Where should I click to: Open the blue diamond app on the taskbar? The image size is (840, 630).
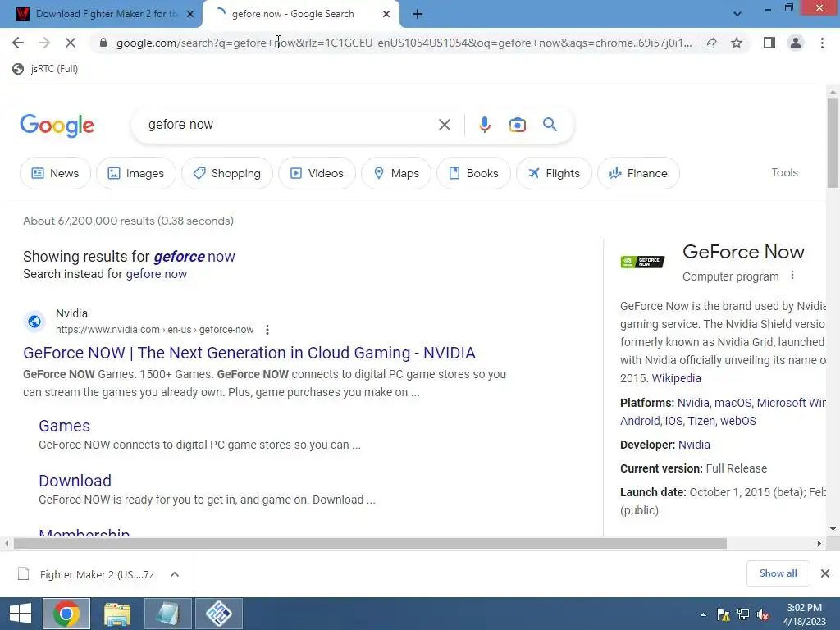tap(219, 614)
